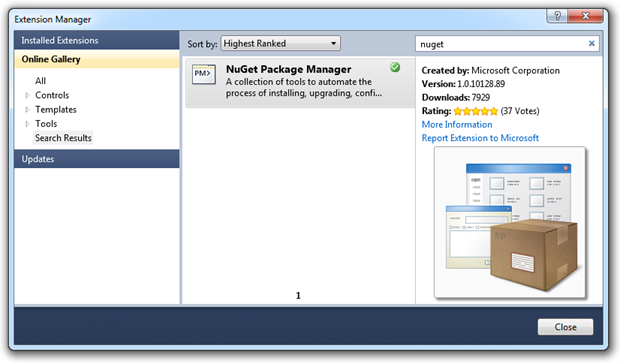
Task: Open the Sort by Highest Ranked dropdown
Action: (280, 43)
